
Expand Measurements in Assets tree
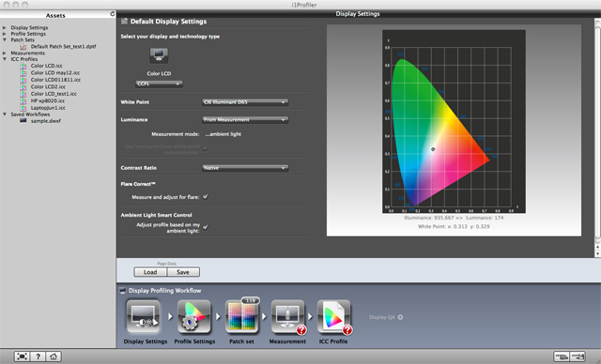coord(5,53)
